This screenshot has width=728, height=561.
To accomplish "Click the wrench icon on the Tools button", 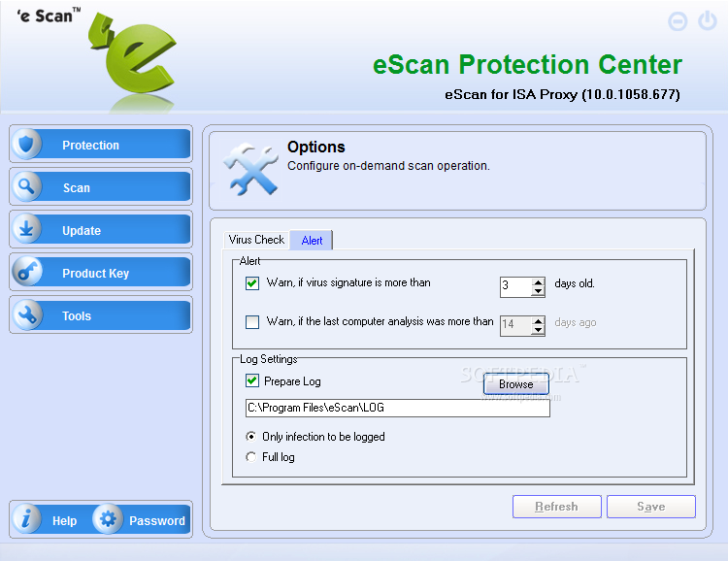I will coord(26,314).
